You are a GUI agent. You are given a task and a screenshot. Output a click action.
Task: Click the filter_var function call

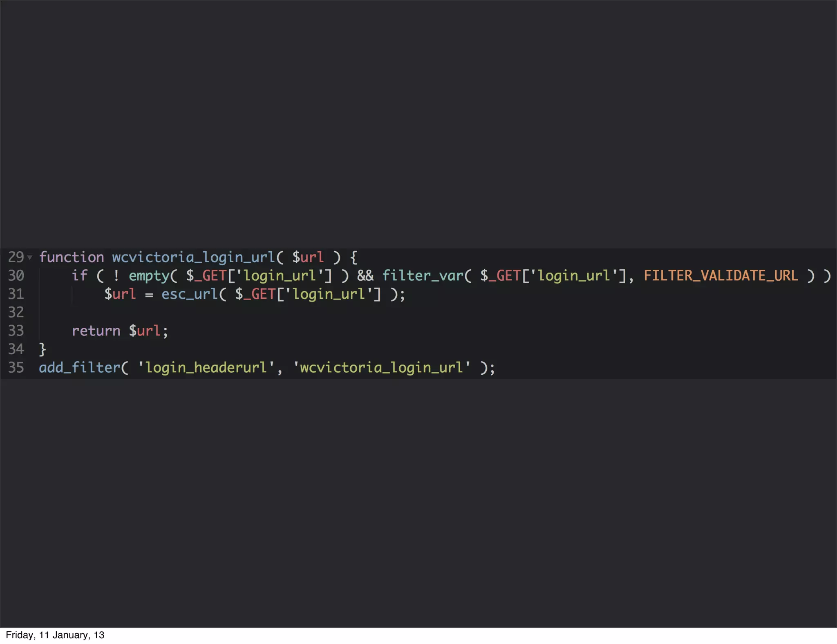(423, 275)
